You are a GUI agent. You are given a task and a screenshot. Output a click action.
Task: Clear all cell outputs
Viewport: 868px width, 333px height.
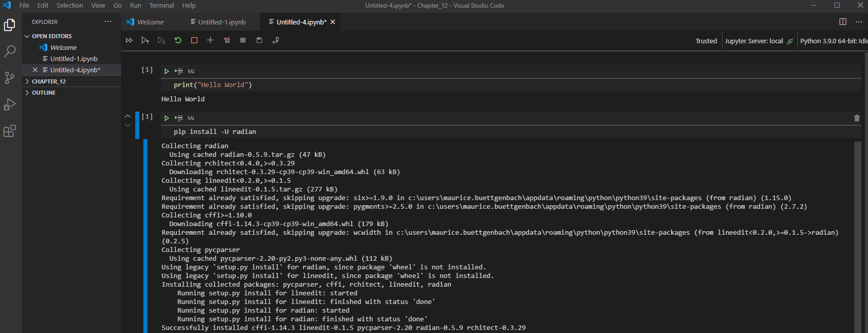point(227,40)
